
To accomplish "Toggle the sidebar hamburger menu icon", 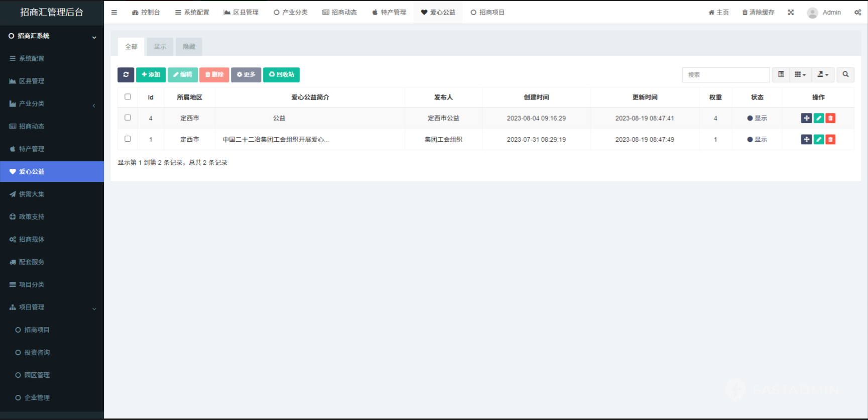I will tap(114, 12).
